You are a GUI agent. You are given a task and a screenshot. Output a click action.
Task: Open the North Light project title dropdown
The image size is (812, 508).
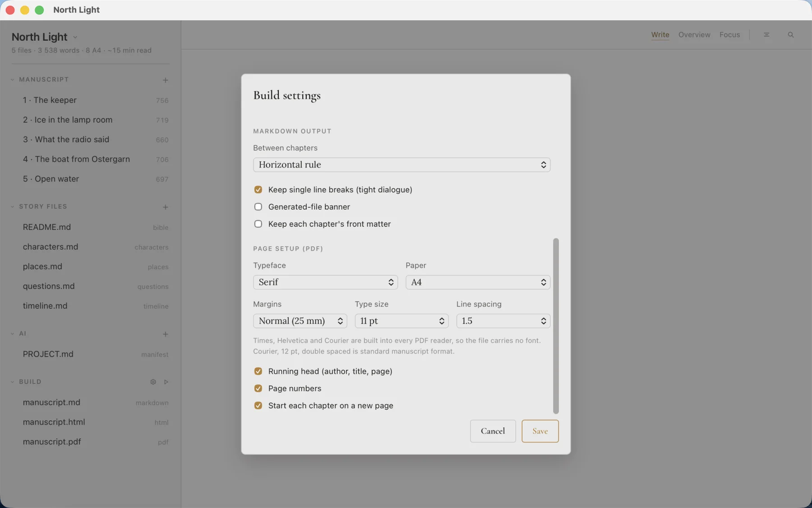[44, 37]
